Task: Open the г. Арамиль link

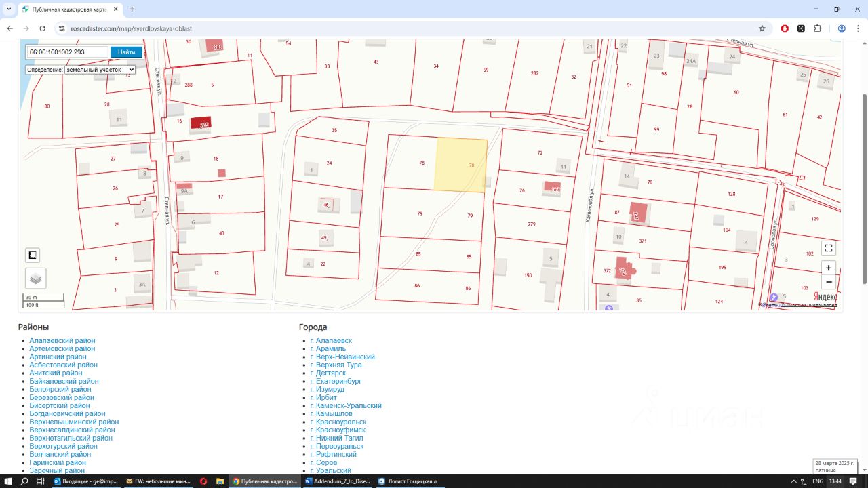Action: pos(328,348)
